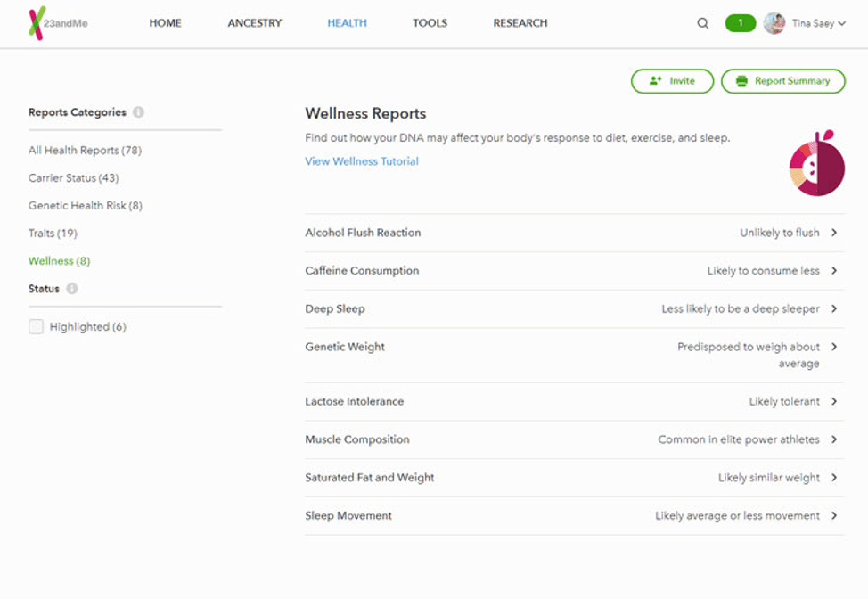Viewport: 868px width, 599px height.
Task: Select Carrier Status category
Action: [73, 178]
